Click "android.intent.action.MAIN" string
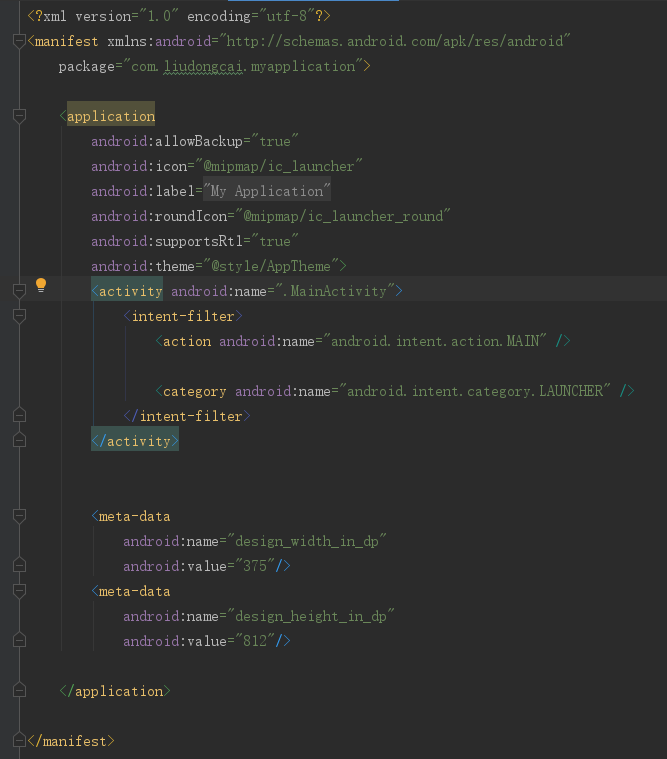 tap(435, 341)
